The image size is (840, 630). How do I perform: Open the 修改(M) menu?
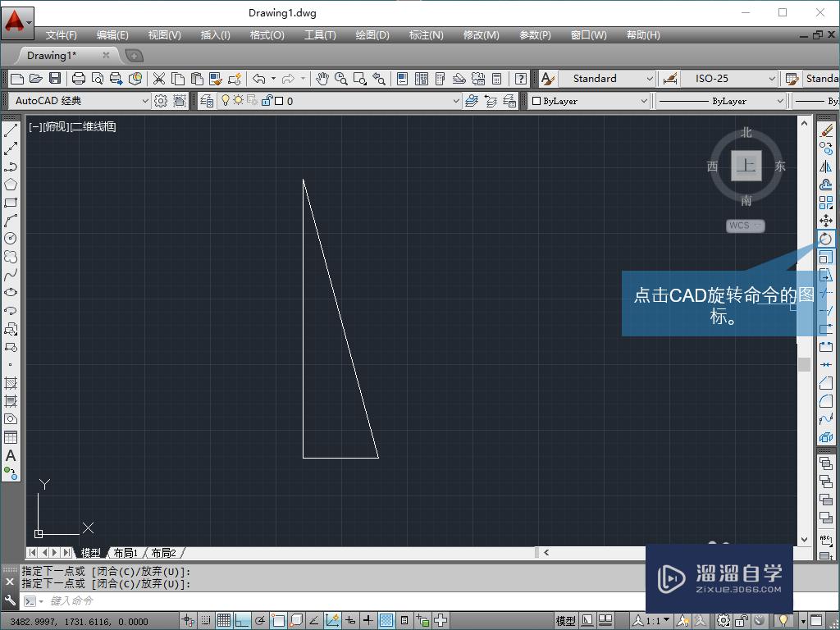click(481, 35)
